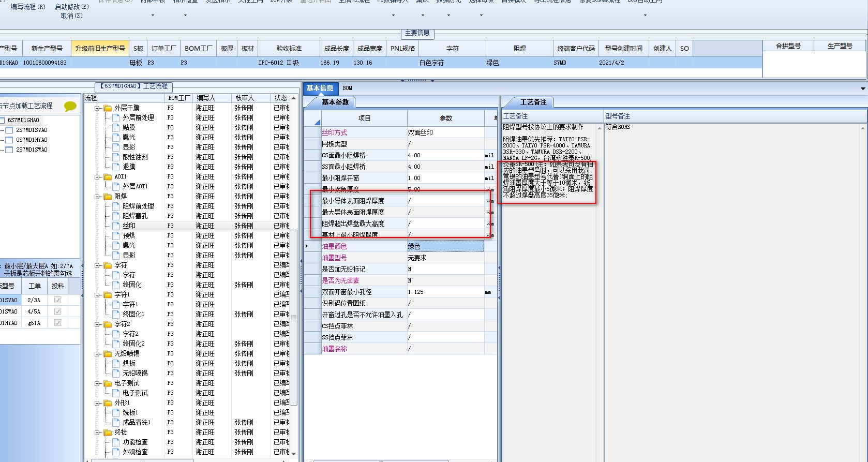
Task: Click the 终检 folder icon
Action: [108, 433]
